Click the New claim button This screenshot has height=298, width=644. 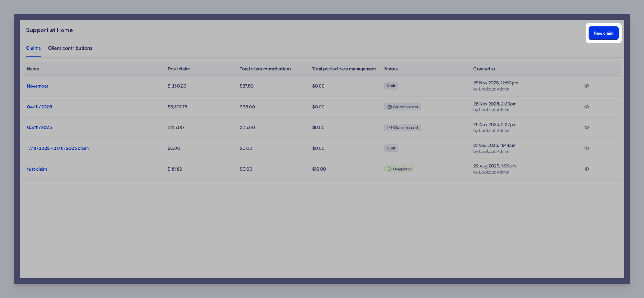[603, 33]
